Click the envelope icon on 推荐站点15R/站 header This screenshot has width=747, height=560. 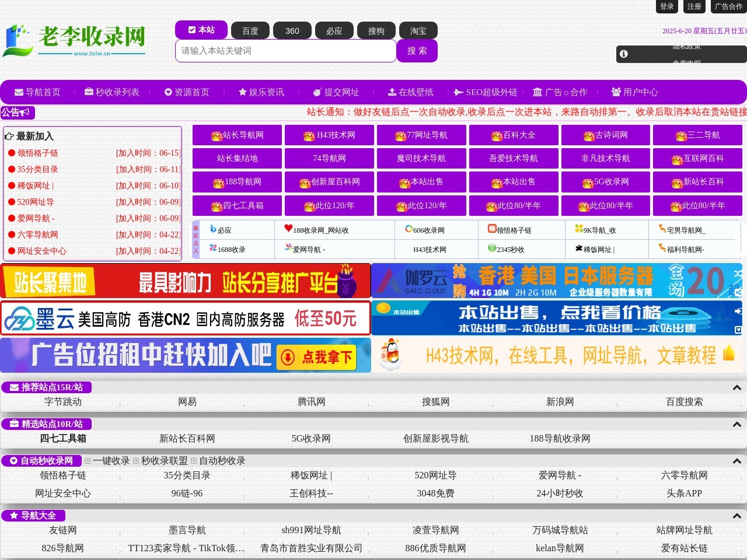tap(15, 387)
